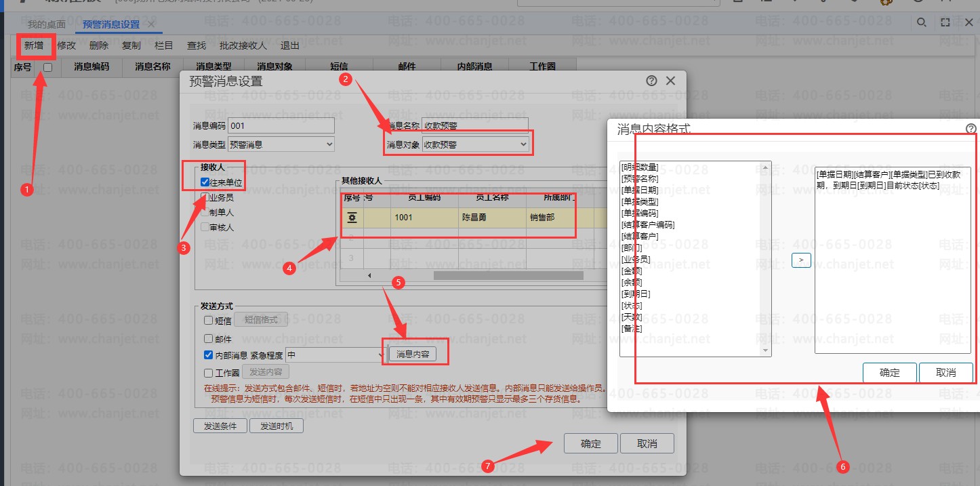The image size is (980, 486).
Task: Click 新增 in the toolbar
Action: (x=34, y=45)
